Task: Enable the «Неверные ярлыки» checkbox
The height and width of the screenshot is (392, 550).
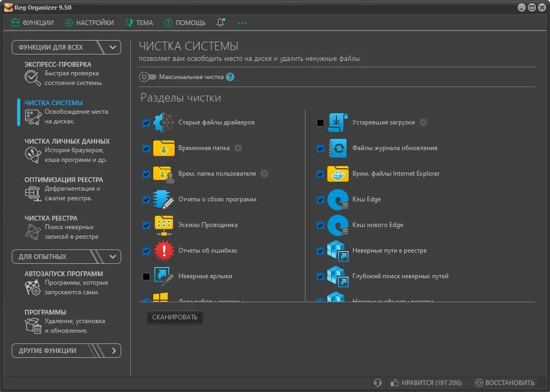Action: (146, 276)
